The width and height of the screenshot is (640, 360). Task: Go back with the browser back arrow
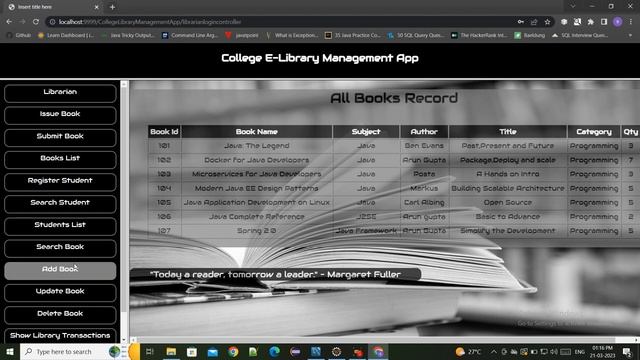coord(9,22)
